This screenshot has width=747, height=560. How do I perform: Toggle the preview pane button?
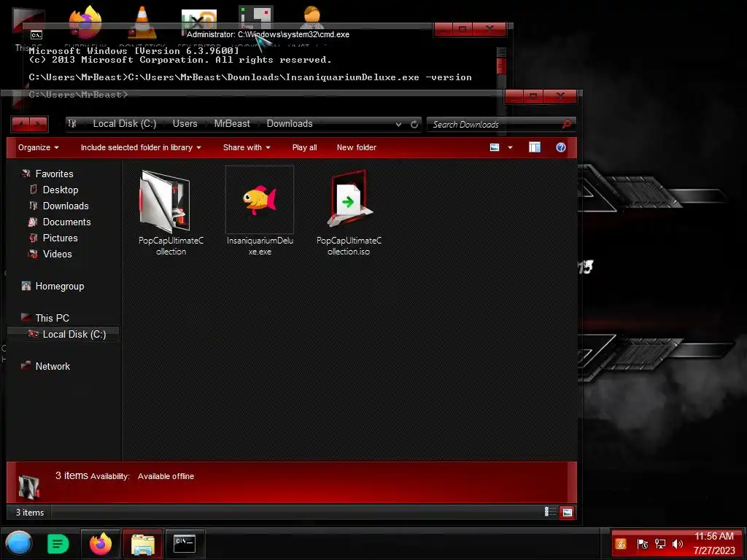coord(535,147)
